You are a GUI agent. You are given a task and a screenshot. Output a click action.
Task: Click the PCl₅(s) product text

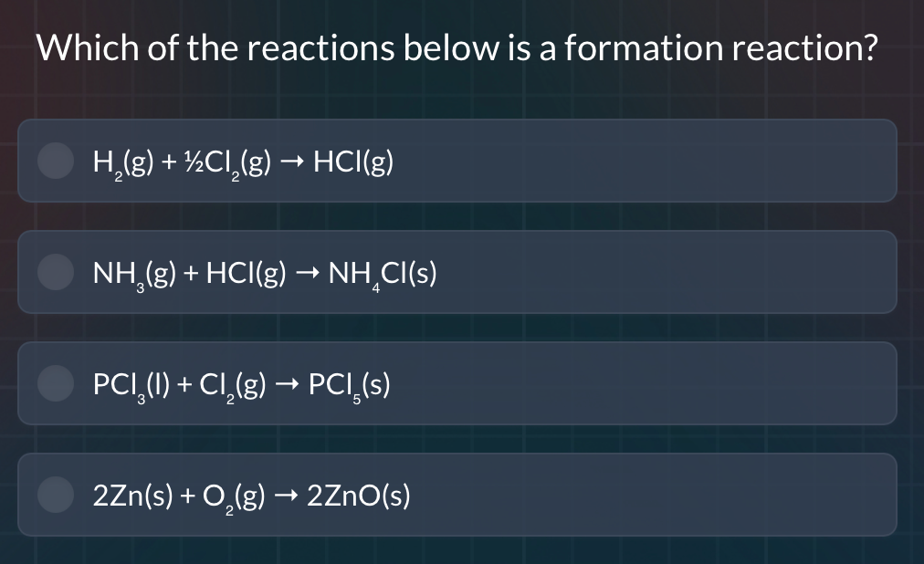coord(352,383)
